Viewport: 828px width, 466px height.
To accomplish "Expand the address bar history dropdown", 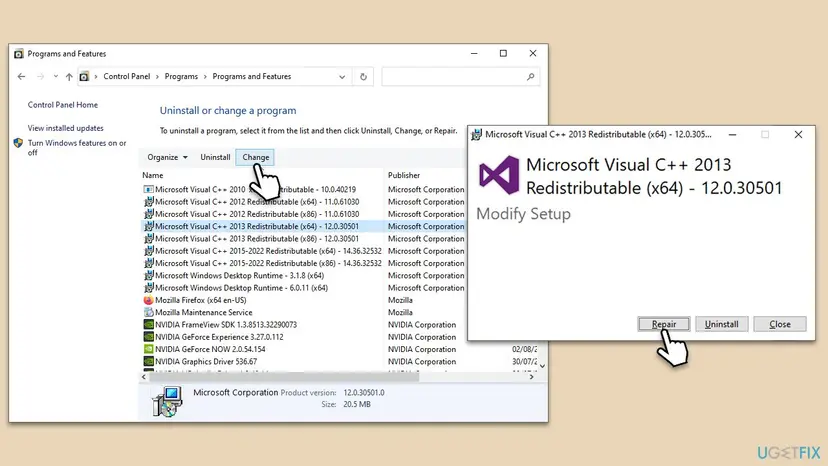I will pos(342,77).
